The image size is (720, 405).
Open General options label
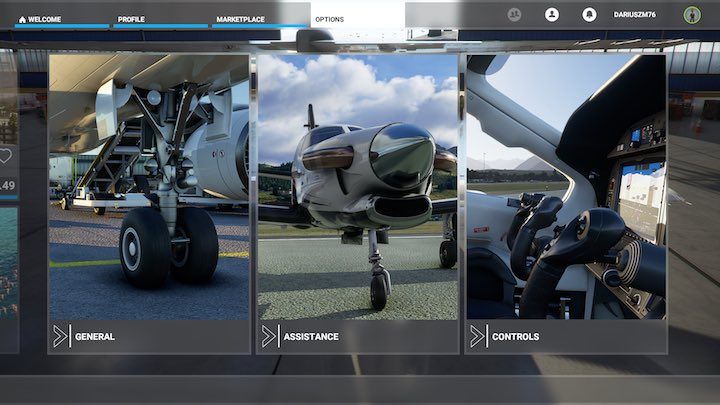tap(95, 337)
